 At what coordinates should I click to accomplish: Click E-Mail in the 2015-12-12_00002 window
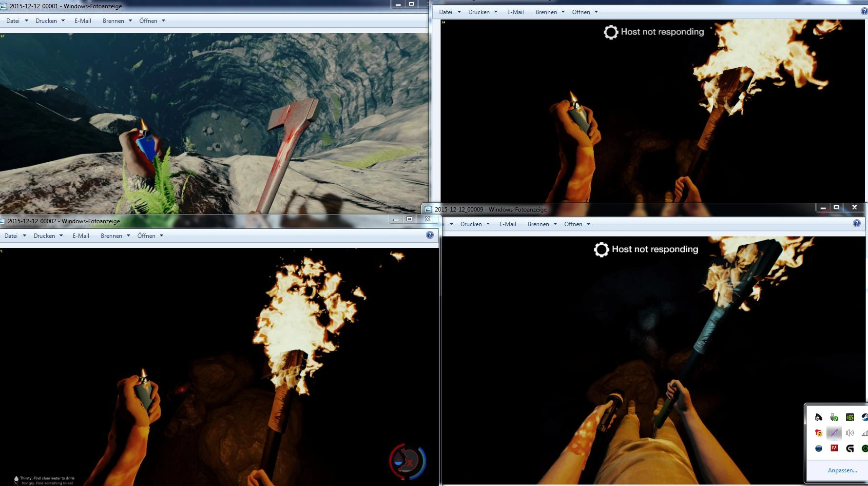point(81,236)
